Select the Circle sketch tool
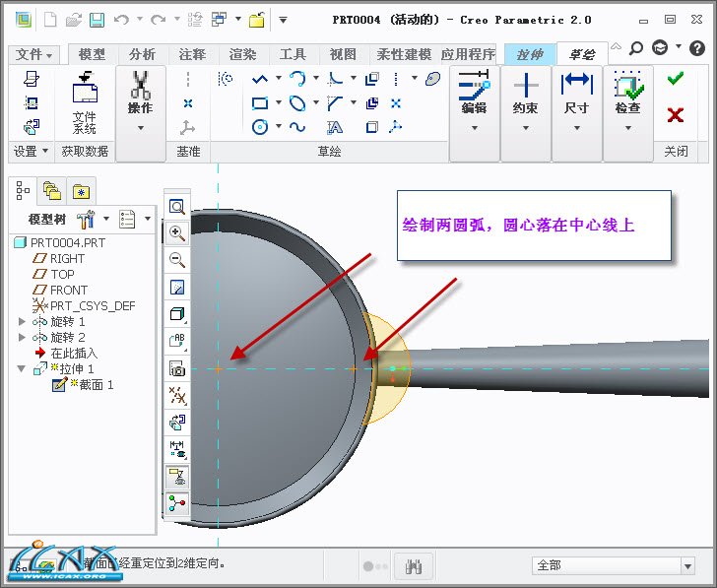The image size is (717, 588). click(260, 127)
